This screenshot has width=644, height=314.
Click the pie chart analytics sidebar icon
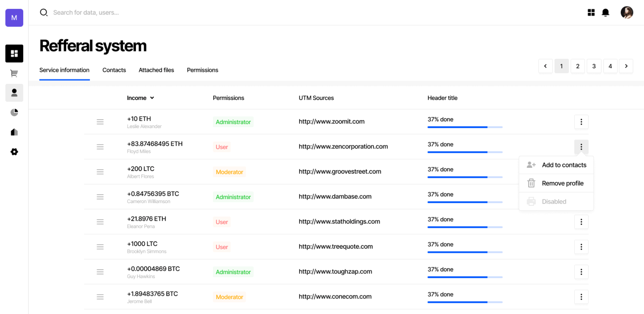point(14,112)
